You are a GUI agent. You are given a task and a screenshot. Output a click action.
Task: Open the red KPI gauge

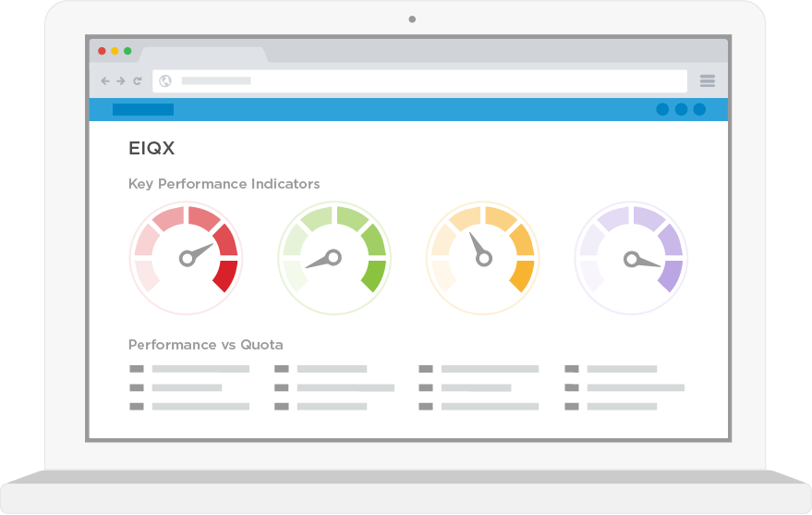187,258
